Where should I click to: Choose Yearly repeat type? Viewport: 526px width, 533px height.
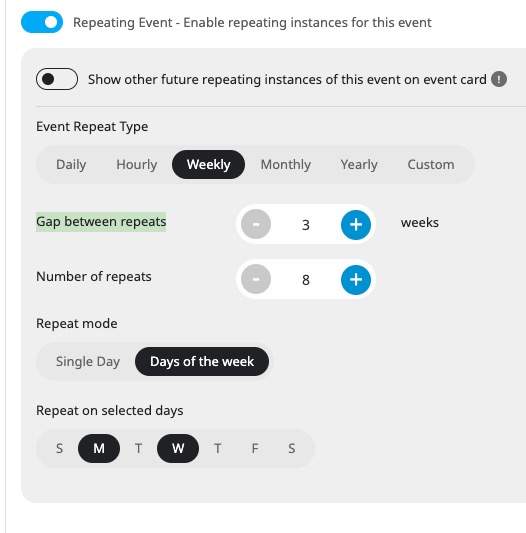[359, 165]
